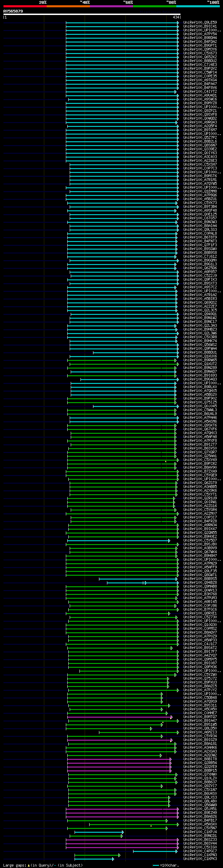
Task: Open hit UniRef100_B9RW65
Action: (200, 360)
